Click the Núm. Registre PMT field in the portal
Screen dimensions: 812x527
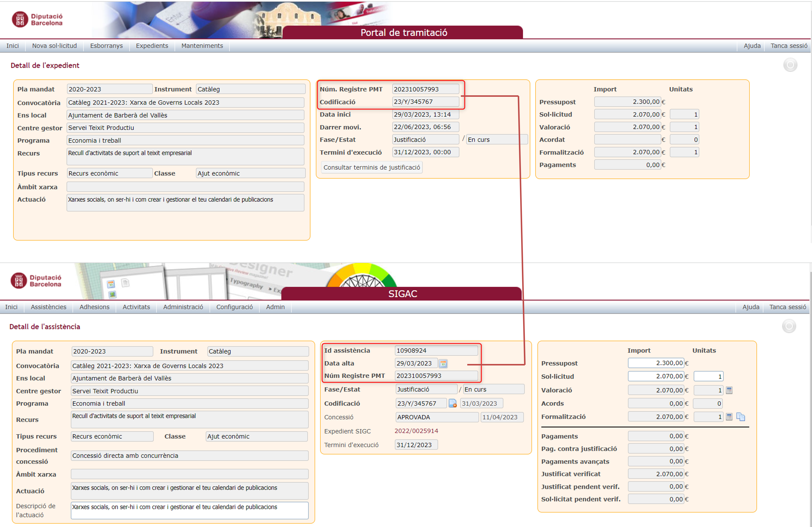(x=425, y=89)
